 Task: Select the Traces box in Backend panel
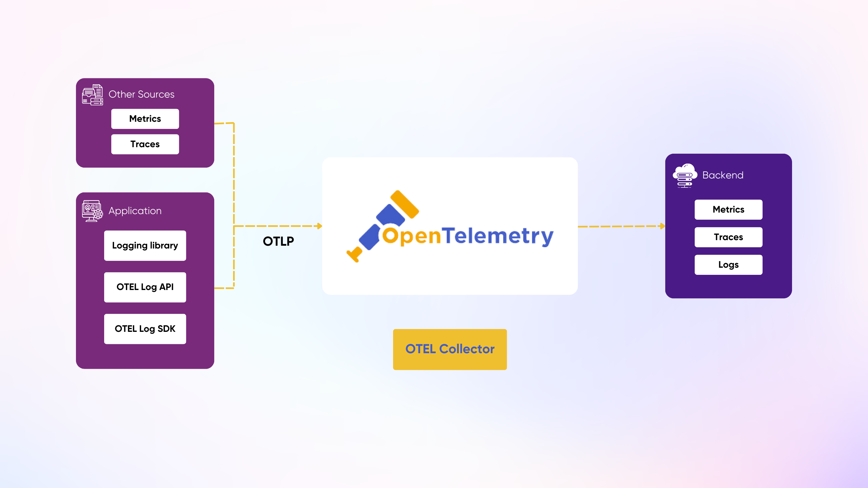[x=728, y=237]
